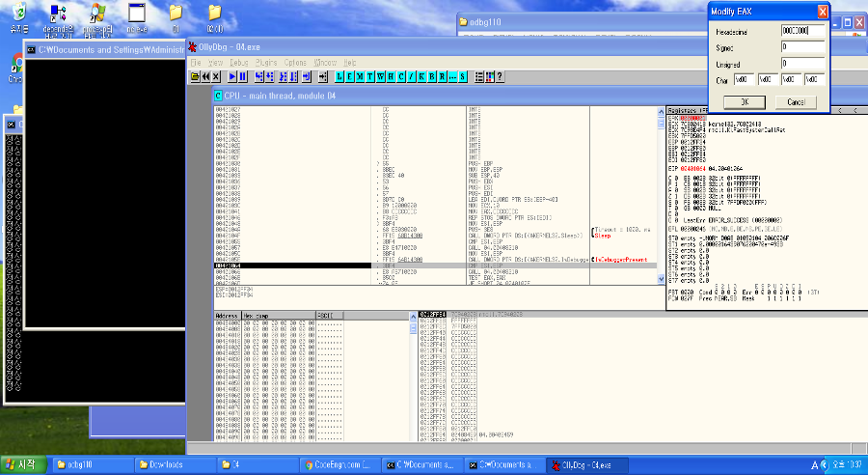
Task: Click the Step over toolbar icon
Action: (270, 76)
